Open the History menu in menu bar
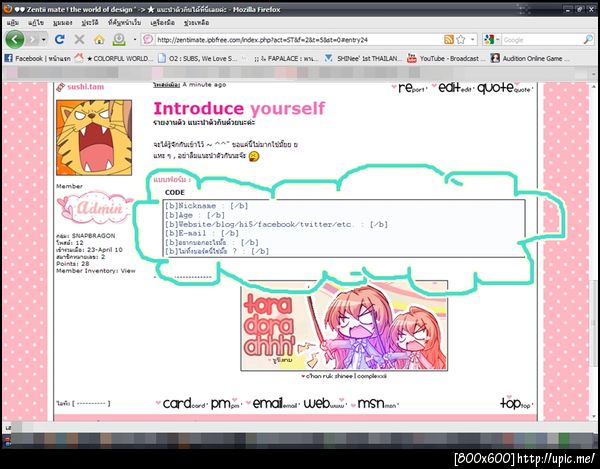Viewport: 600px width, 469px height. (90, 23)
